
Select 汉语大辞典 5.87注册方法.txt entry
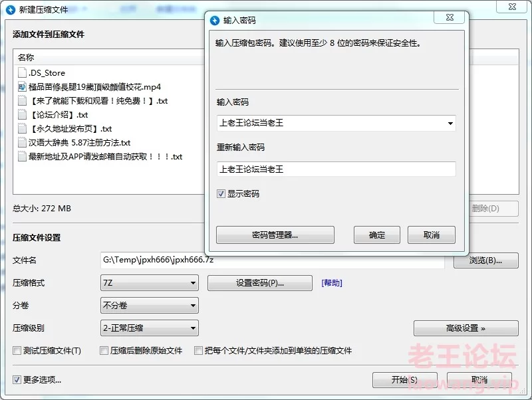tap(79, 142)
